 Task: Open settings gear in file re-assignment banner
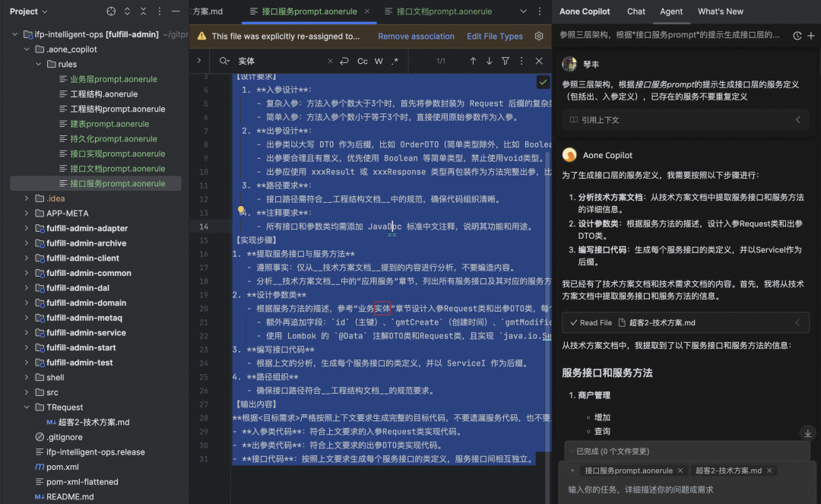point(539,36)
